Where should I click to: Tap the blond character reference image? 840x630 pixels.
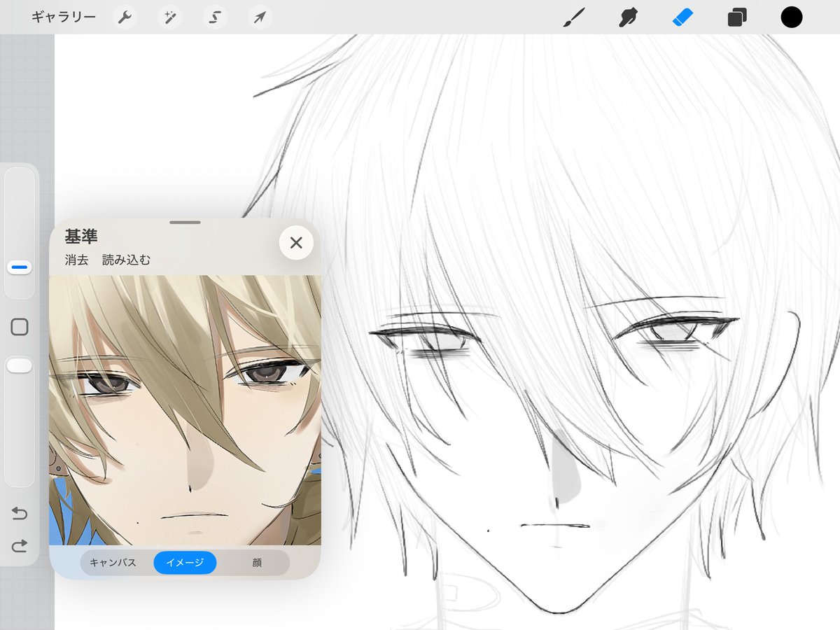(x=185, y=410)
